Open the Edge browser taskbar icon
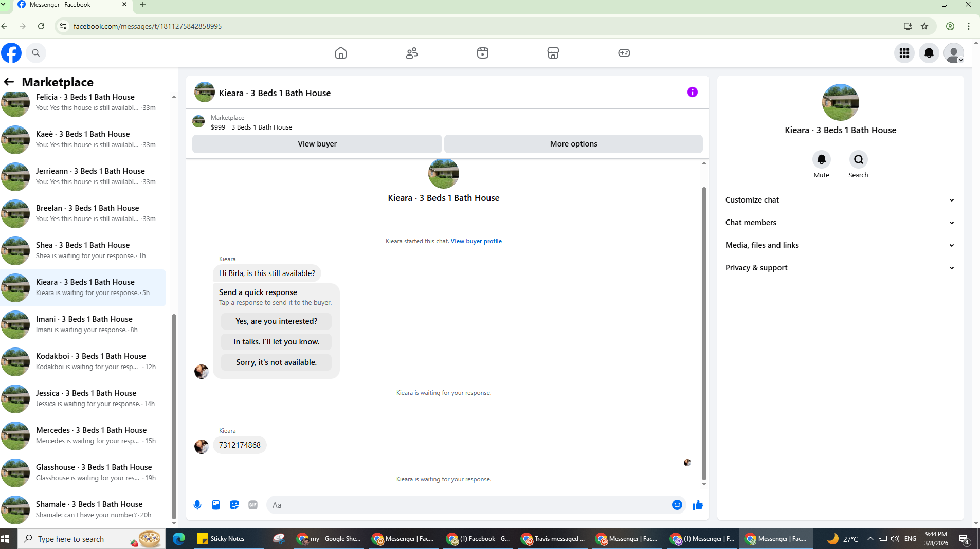 178,539
